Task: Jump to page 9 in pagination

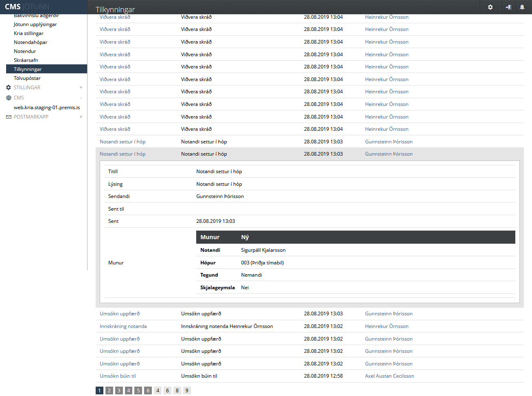Action: coord(187,390)
